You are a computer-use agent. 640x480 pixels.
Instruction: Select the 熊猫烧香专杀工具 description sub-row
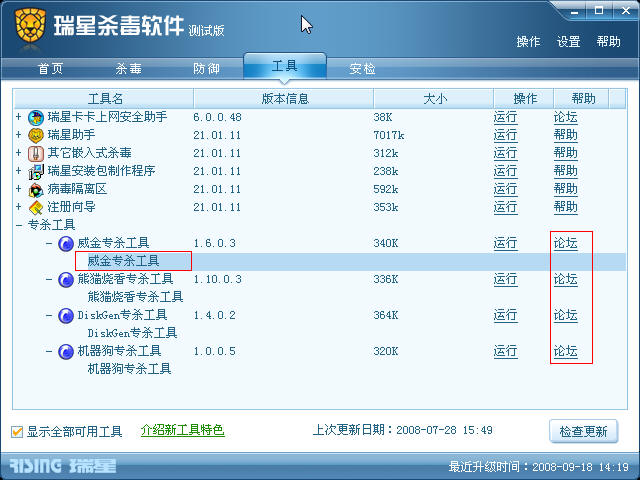[x=135, y=297]
